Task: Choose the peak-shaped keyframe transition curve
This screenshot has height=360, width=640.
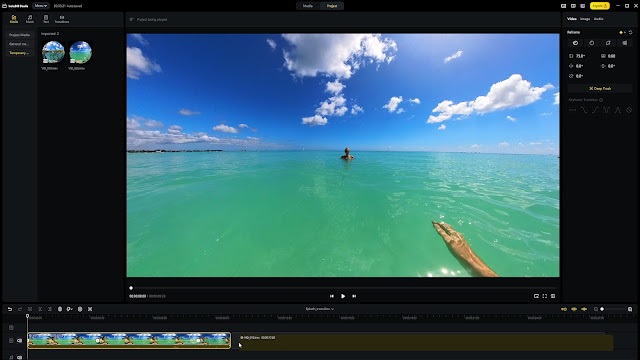Action: pyautogui.click(x=618, y=110)
